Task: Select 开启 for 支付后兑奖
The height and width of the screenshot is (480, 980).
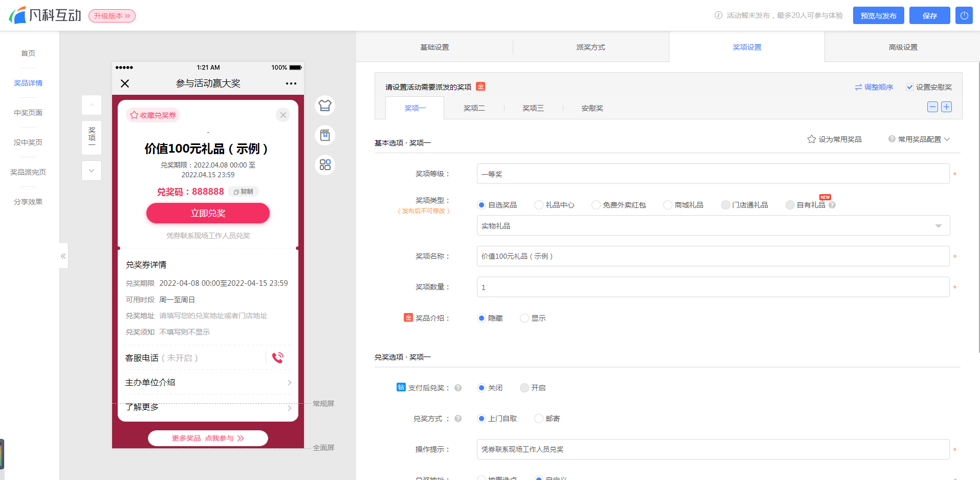Action: coord(524,388)
